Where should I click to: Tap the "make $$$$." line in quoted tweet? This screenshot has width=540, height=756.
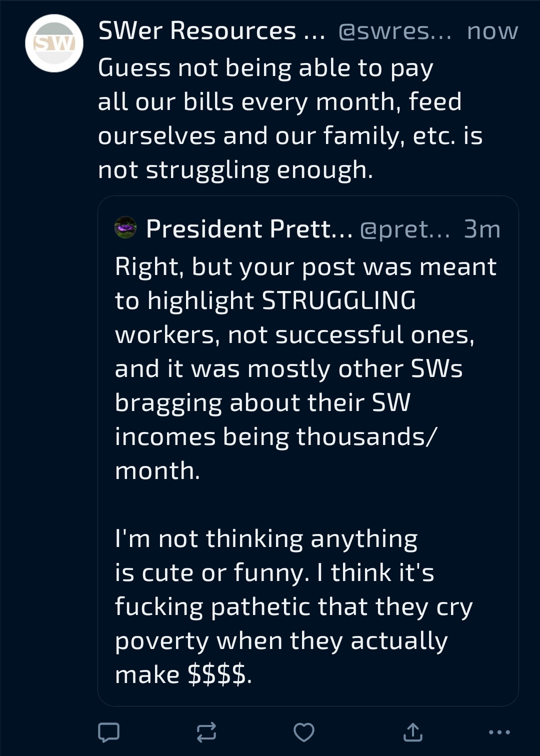point(183,674)
